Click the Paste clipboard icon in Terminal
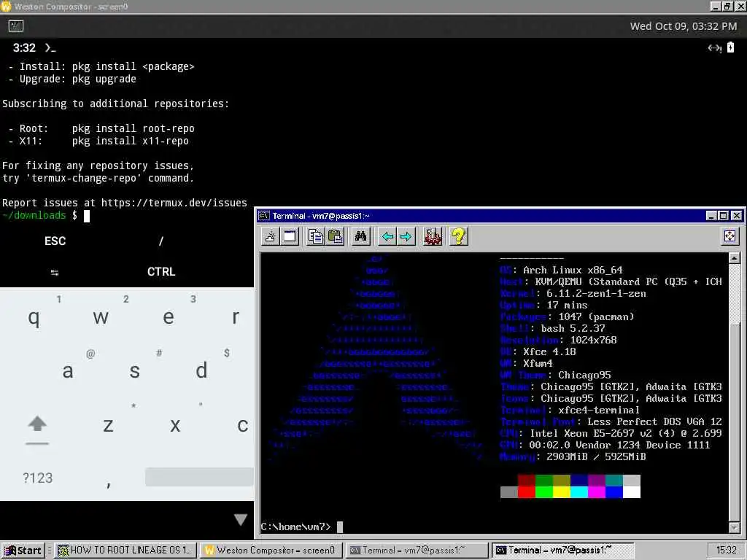Image resolution: width=747 pixels, height=560 pixels. (335, 236)
